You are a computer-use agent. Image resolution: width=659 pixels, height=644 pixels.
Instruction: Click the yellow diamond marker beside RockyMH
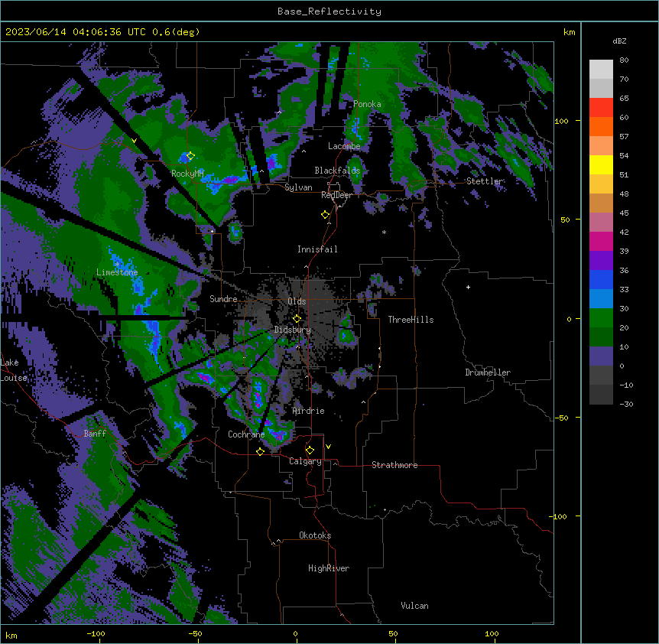tap(190, 156)
